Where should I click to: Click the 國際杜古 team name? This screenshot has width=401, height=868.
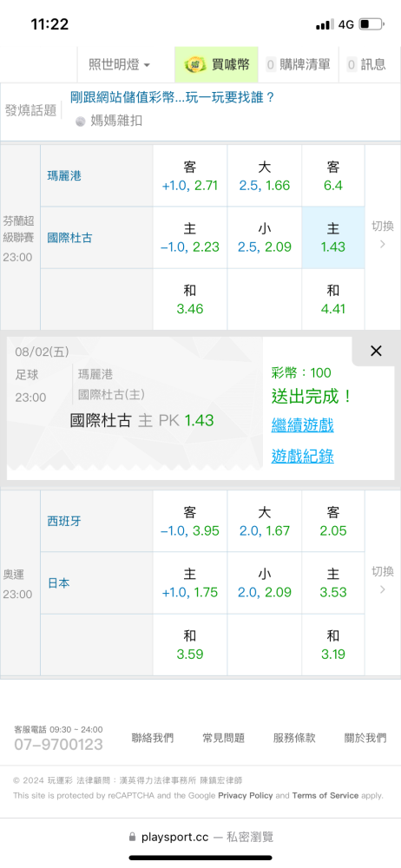[x=70, y=238]
